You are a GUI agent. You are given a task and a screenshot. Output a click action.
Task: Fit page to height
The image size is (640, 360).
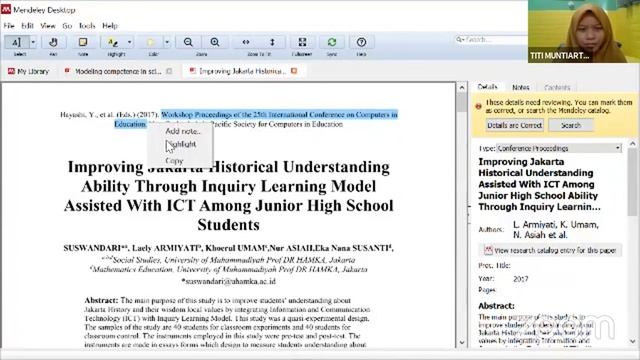tap(272, 42)
